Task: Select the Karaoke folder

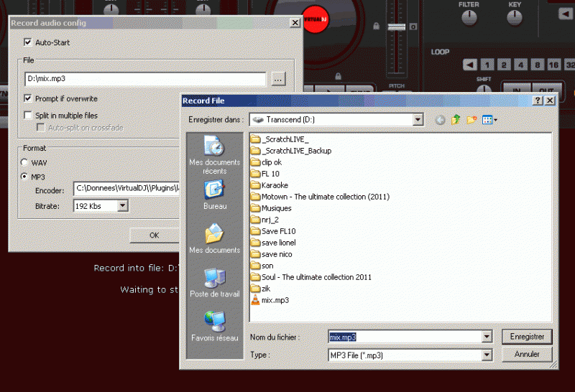Action: 270,185
